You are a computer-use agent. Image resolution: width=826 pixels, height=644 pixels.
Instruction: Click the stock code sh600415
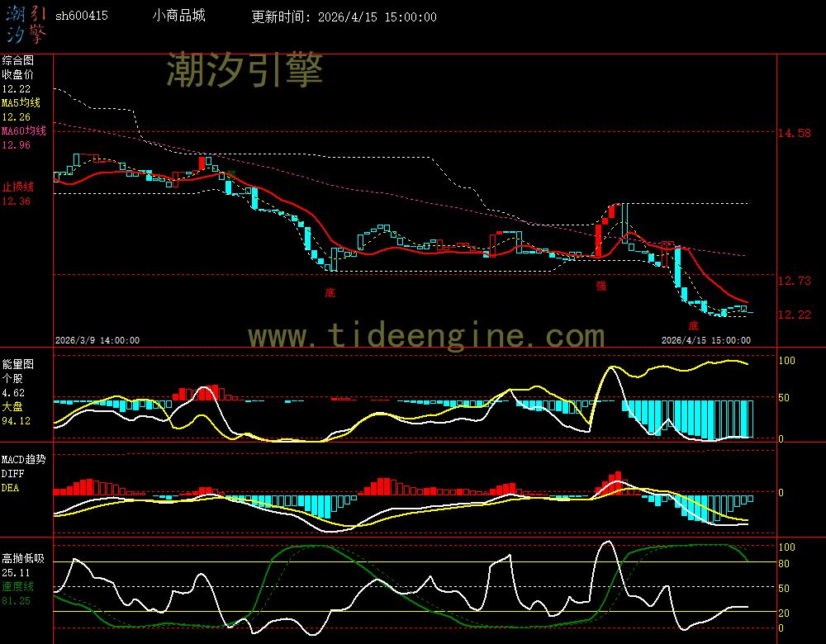pyautogui.click(x=83, y=15)
